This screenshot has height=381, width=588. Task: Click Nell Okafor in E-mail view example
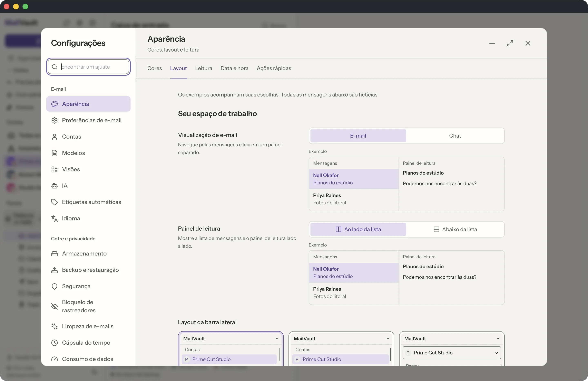pos(354,179)
